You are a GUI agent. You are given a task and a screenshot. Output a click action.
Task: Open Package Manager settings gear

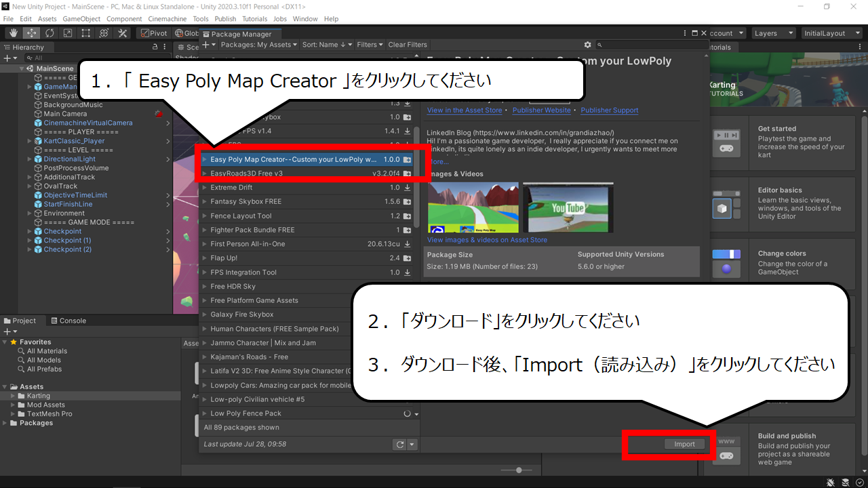point(587,45)
